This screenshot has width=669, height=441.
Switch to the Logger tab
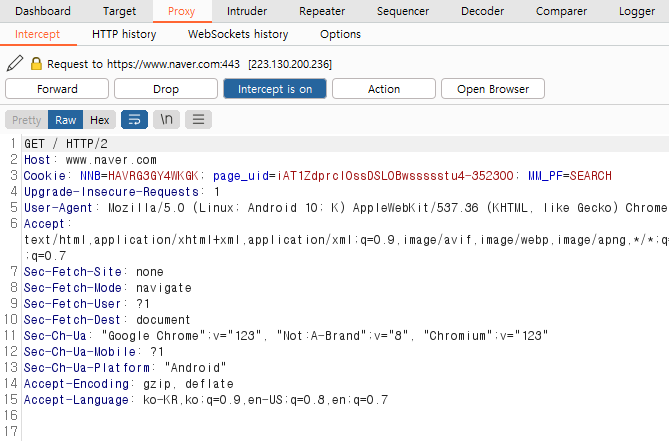point(637,11)
